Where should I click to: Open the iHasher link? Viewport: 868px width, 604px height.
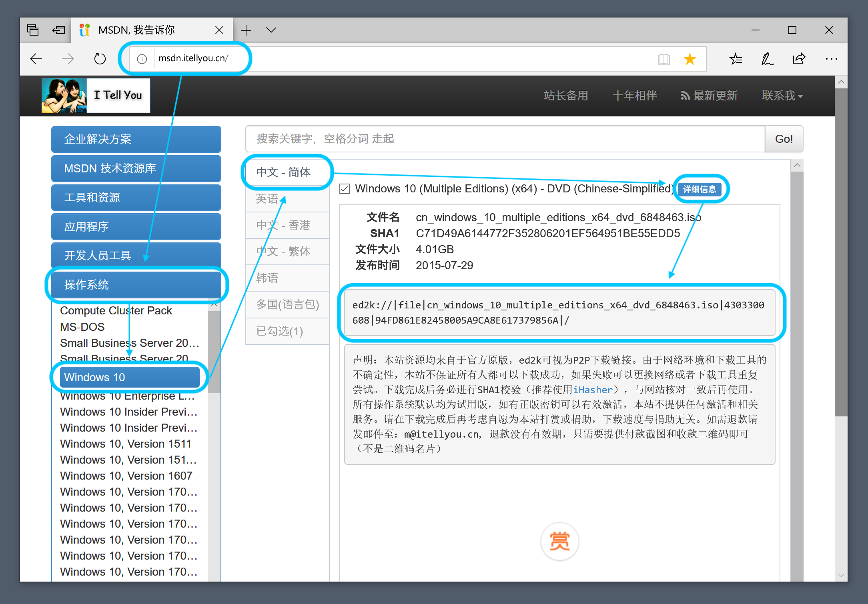pos(593,390)
